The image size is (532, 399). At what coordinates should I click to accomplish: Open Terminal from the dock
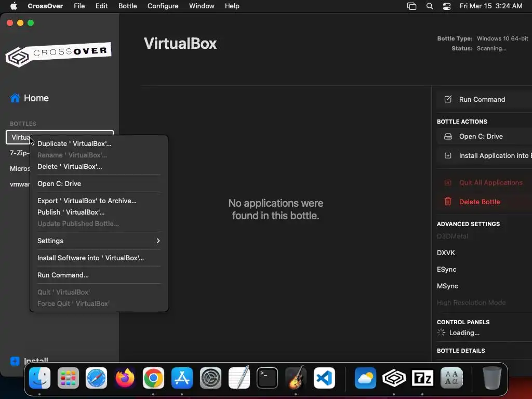[268, 378]
